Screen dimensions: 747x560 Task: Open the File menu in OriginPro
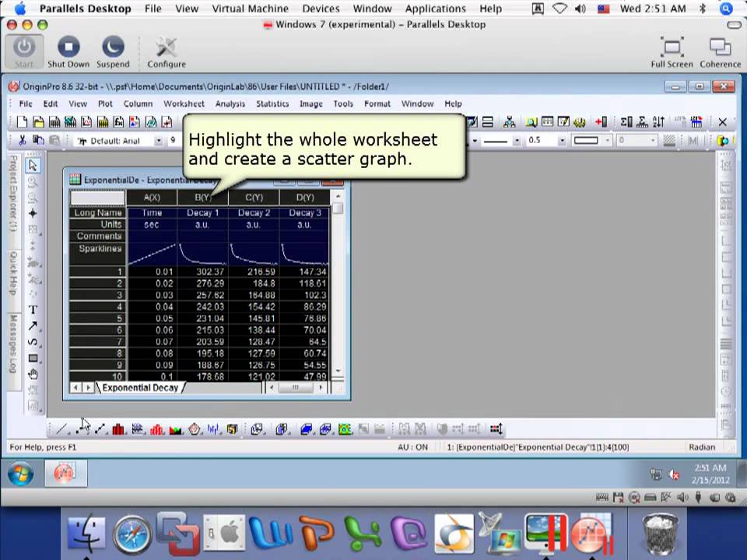tap(26, 103)
